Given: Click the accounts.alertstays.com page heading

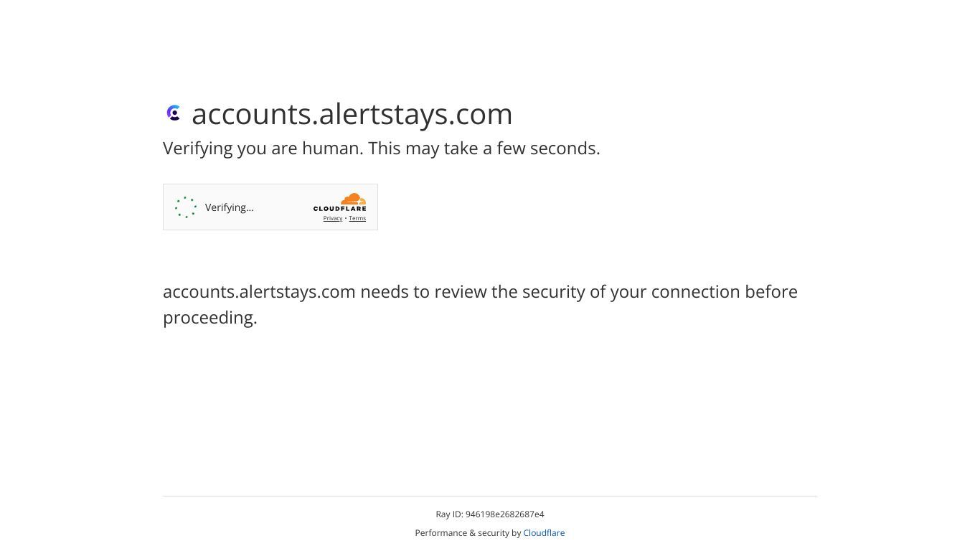Looking at the screenshot, I should [x=352, y=114].
